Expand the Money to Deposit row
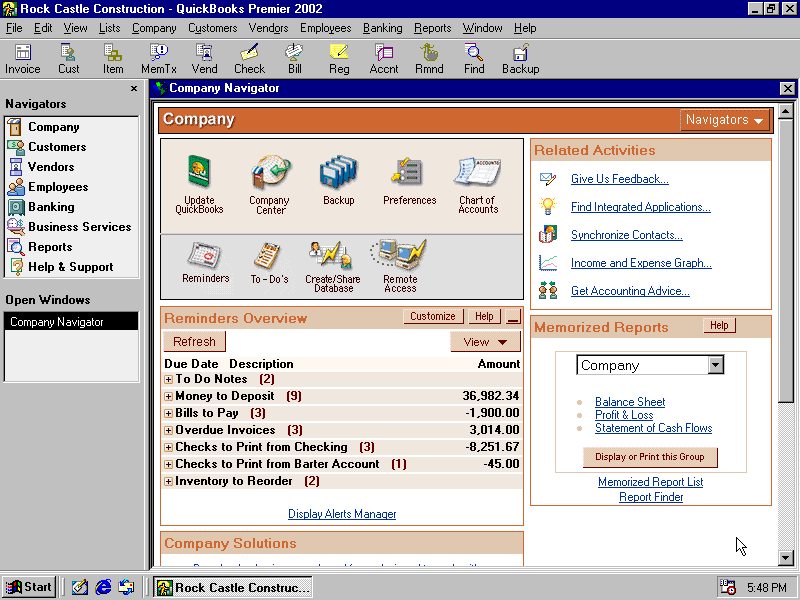Screen dimensions: 800x600 point(168,396)
